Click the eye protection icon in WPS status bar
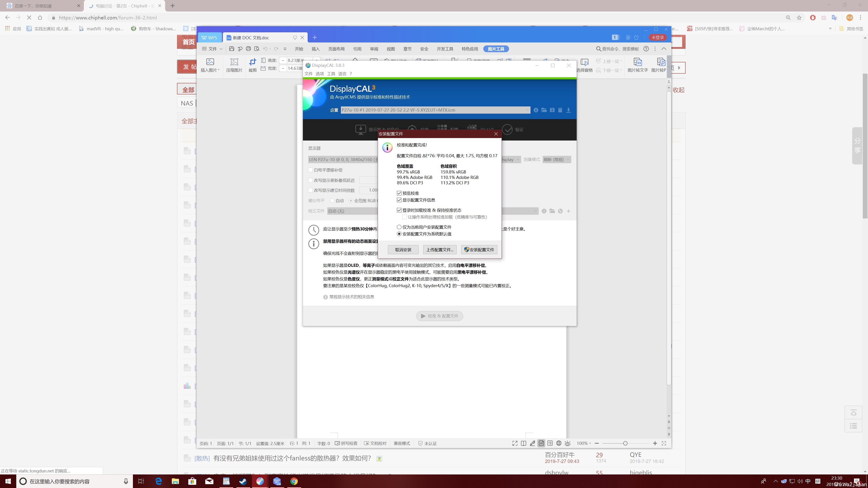This screenshot has height=488, width=868. pos(567,443)
